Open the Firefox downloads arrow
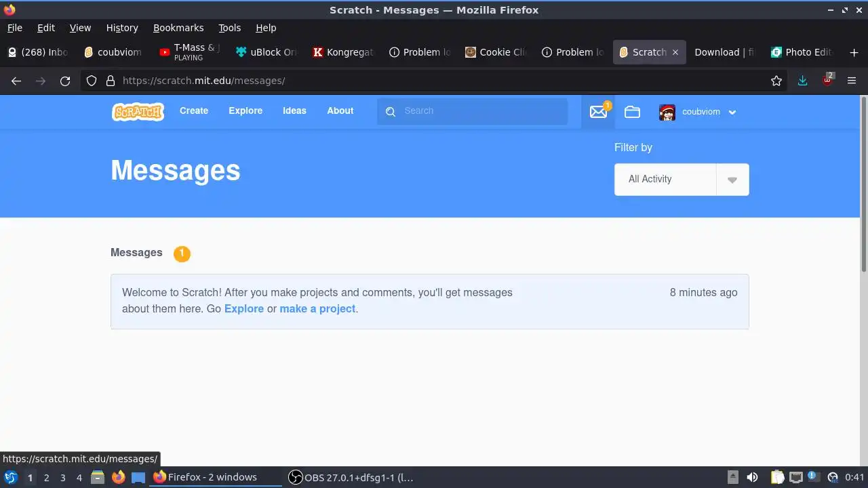Screen dimensions: 868x488 point(803,81)
